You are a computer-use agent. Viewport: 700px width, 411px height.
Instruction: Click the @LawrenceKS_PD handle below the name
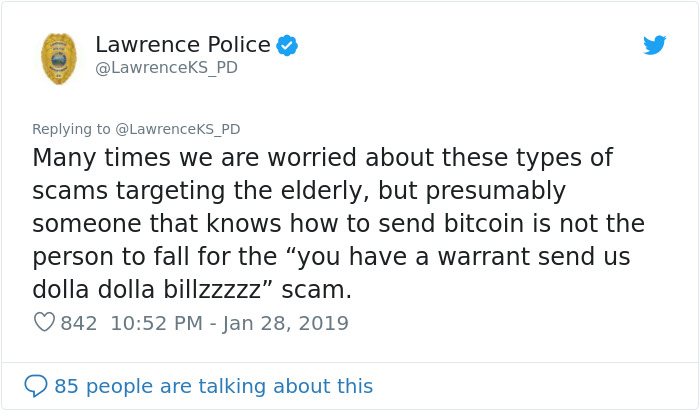coord(166,67)
